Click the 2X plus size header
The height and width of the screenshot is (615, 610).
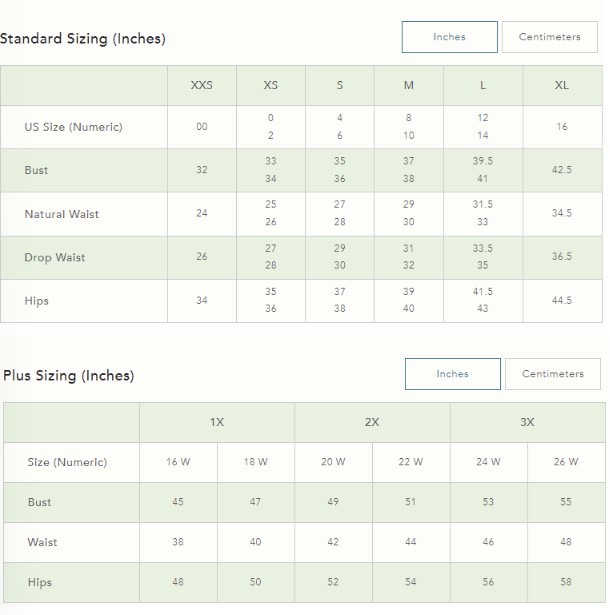(372, 422)
